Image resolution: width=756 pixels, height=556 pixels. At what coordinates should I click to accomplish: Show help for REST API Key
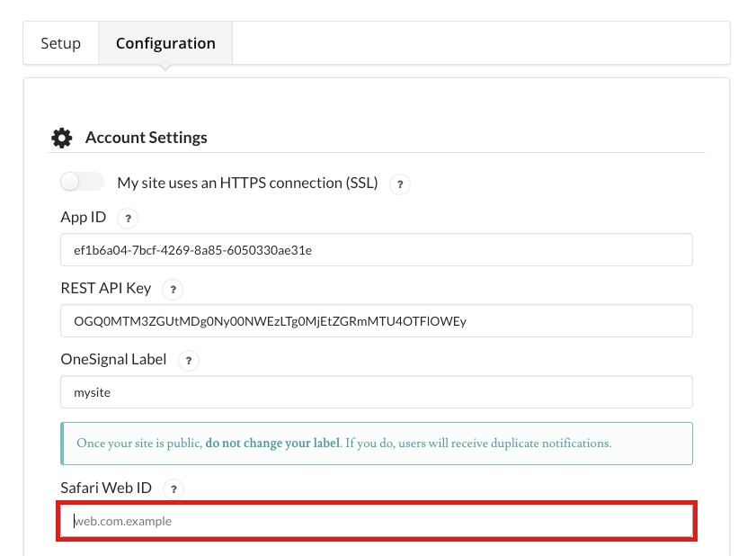pos(172,290)
